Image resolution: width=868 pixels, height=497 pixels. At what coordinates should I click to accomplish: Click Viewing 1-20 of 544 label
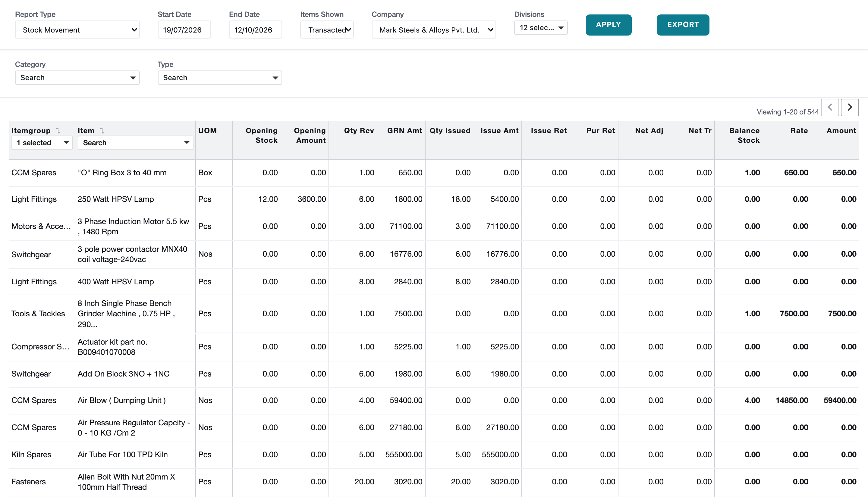point(788,112)
